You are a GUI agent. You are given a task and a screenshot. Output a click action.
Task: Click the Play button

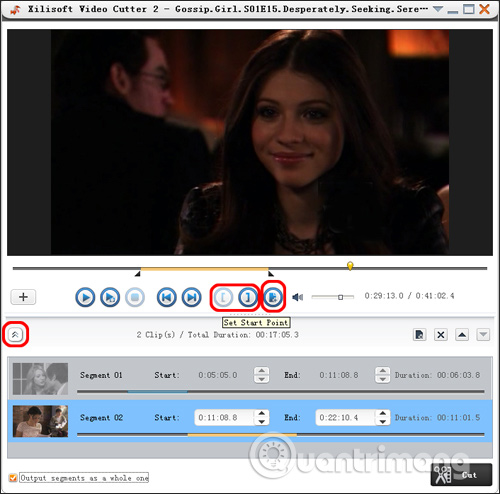85,297
